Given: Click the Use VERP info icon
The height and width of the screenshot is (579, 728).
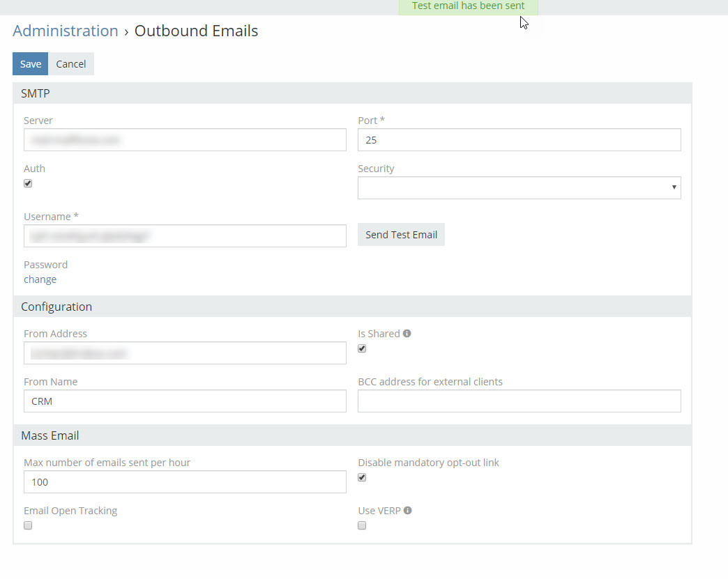Looking at the screenshot, I should click(408, 511).
